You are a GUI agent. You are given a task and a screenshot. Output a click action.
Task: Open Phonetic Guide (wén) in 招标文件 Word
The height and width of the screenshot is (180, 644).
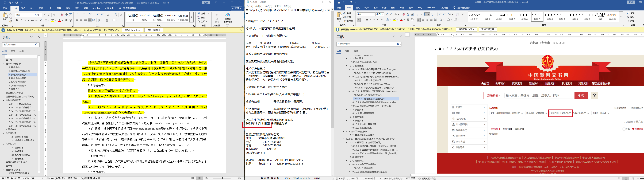[66, 15]
